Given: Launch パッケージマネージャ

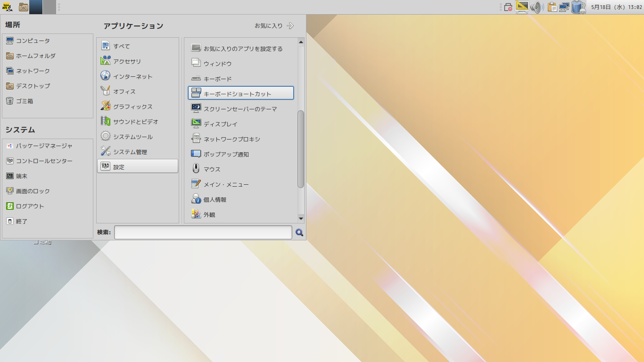Looking at the screenshot, I should pos(47,146).
